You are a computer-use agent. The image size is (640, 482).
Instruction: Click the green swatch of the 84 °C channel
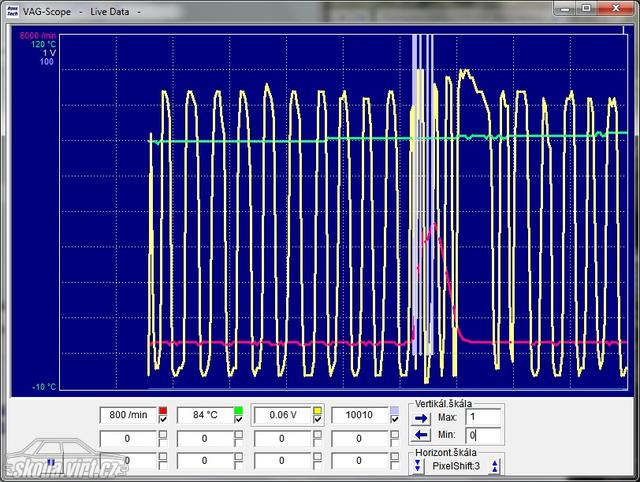tap(239, 410)
